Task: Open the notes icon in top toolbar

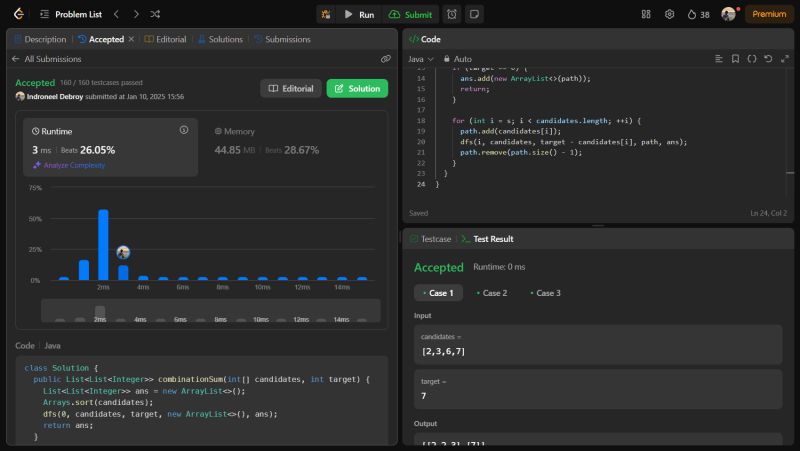Action: (474, 14)
